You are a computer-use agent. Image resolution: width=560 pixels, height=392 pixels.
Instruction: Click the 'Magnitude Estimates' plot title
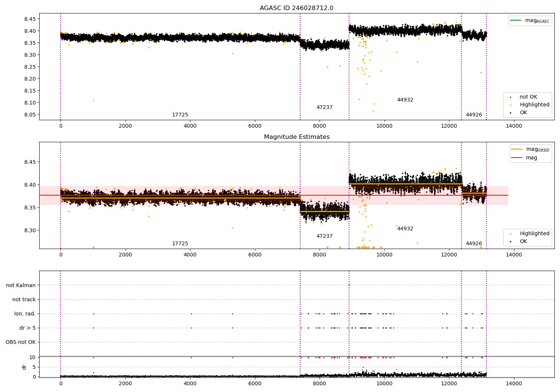tap(297, 137)
